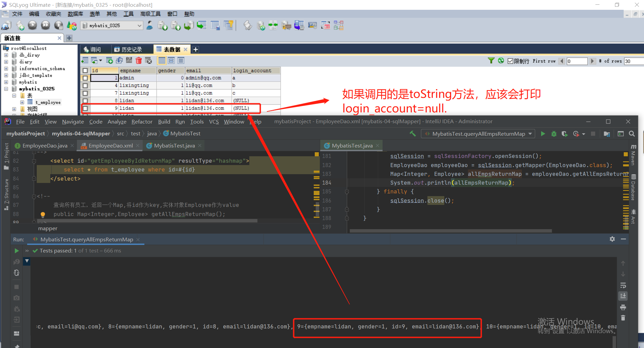Expand the db_diray database node

click(x=6, y=55)
